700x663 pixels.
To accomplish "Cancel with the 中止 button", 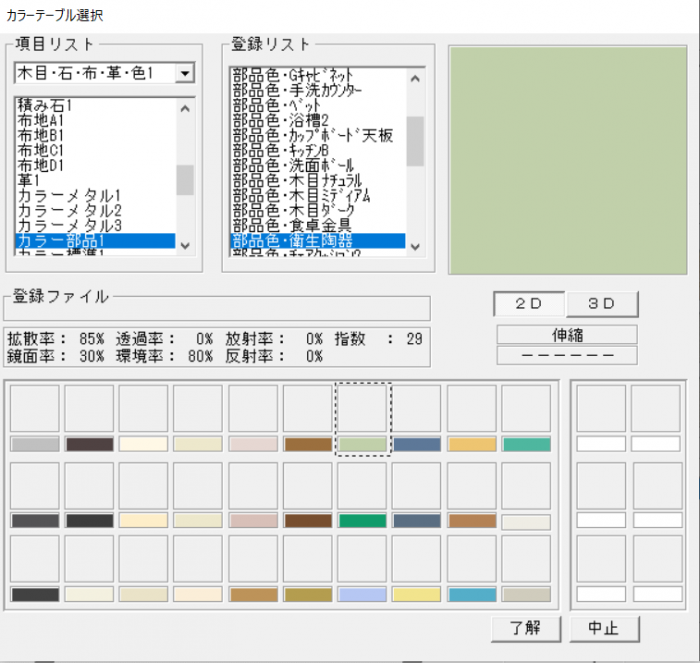I will click(x=604, y=628).
